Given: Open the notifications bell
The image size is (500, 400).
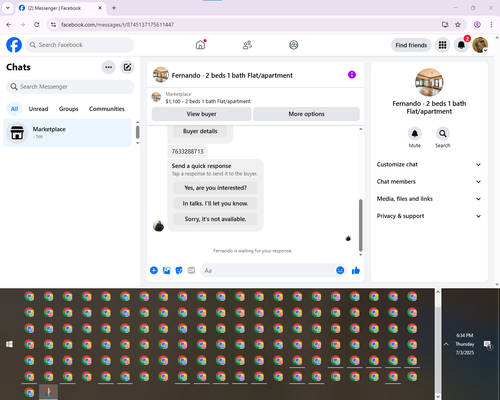Looking at the screenshot, I should pos(461,45).
